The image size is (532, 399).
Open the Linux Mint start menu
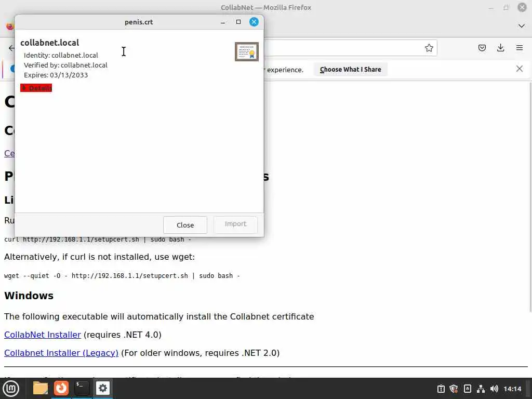coord(11,389)
